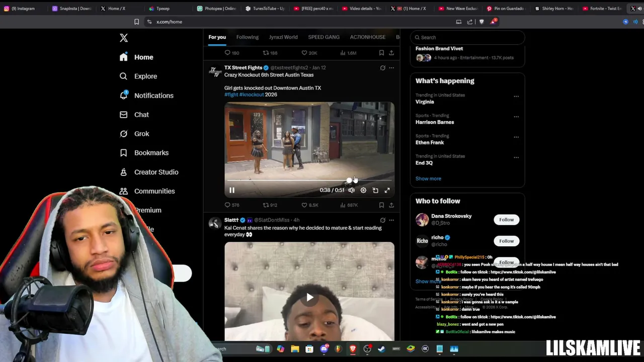Open TX Street Fights profile name
The height and width of the screenshot is (362, 644).
(x=243, y=67)
